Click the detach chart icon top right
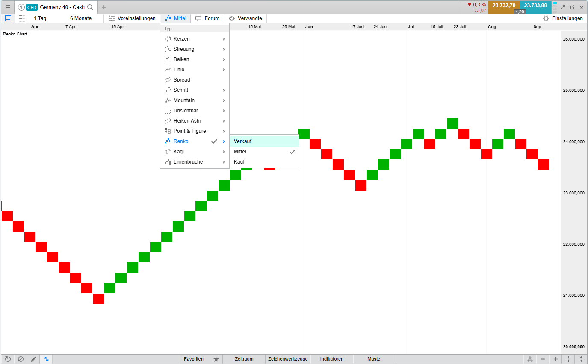588x364 pixels. tap(573, 7)
